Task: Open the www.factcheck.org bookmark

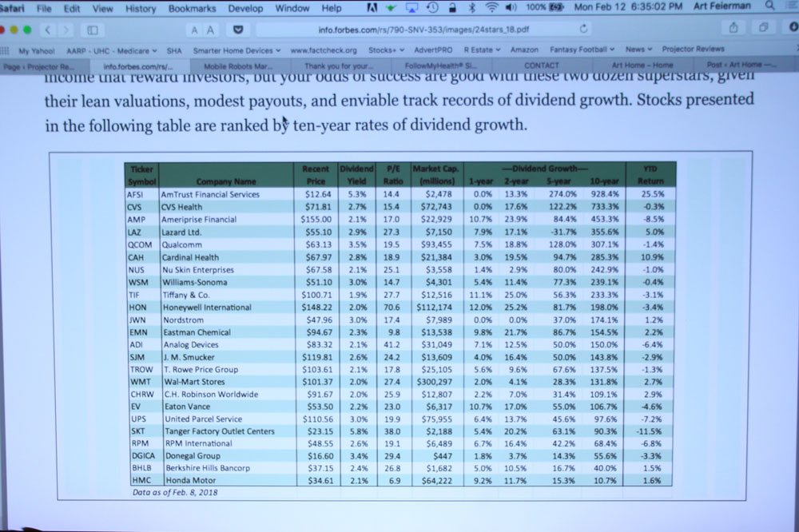Action: pos(324,50)
